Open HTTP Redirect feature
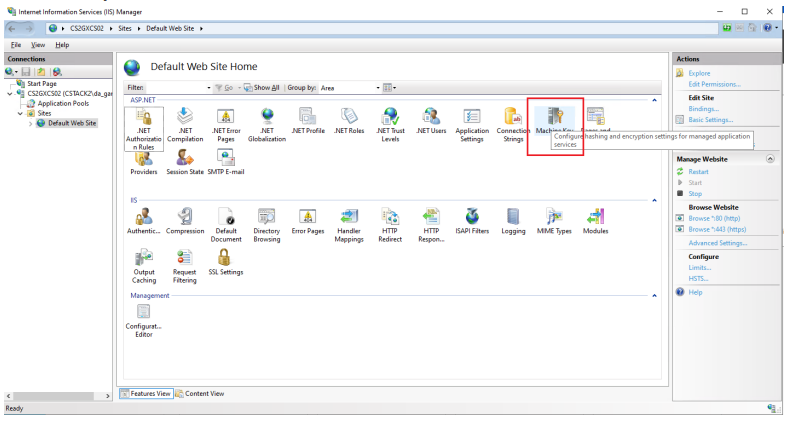The image size is (794, 425). click(390, 225)
